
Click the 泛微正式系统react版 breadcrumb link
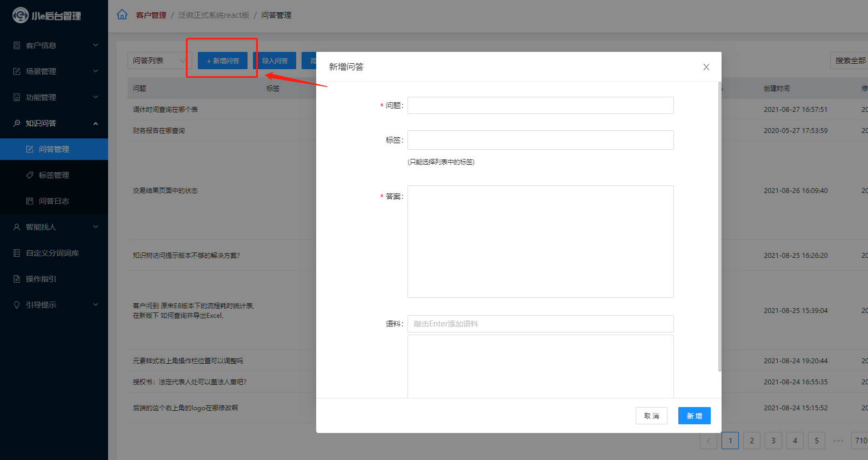[214, 15]
